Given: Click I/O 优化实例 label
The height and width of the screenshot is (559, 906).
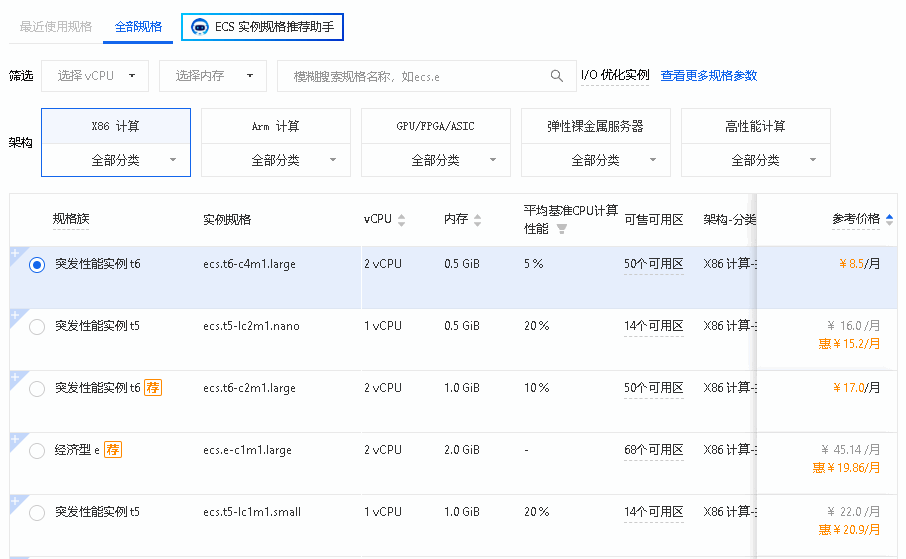Looking at the screenshot, I should click(615, 75).
